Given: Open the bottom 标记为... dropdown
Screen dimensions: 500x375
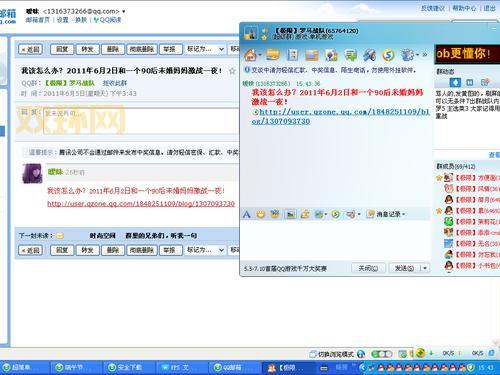Looking at the screenshot, I should [x=205, y=250].
